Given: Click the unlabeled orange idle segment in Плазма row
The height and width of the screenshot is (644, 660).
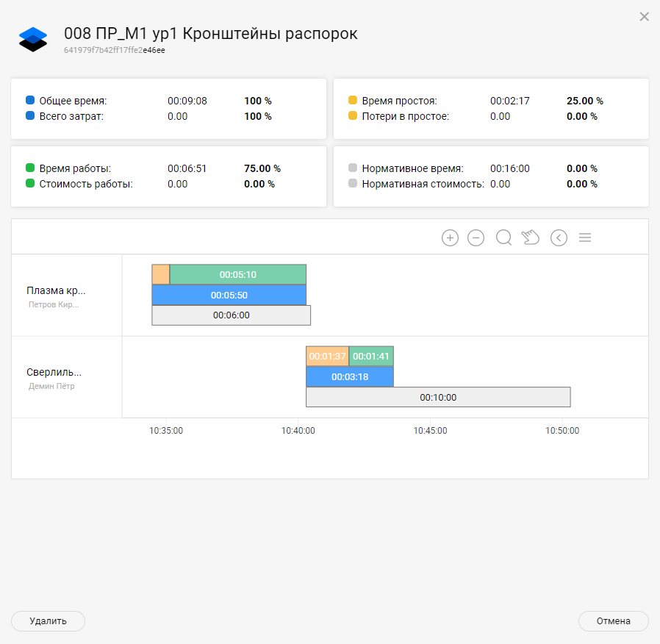Looking at the screenshot, I should click(161, 274).
